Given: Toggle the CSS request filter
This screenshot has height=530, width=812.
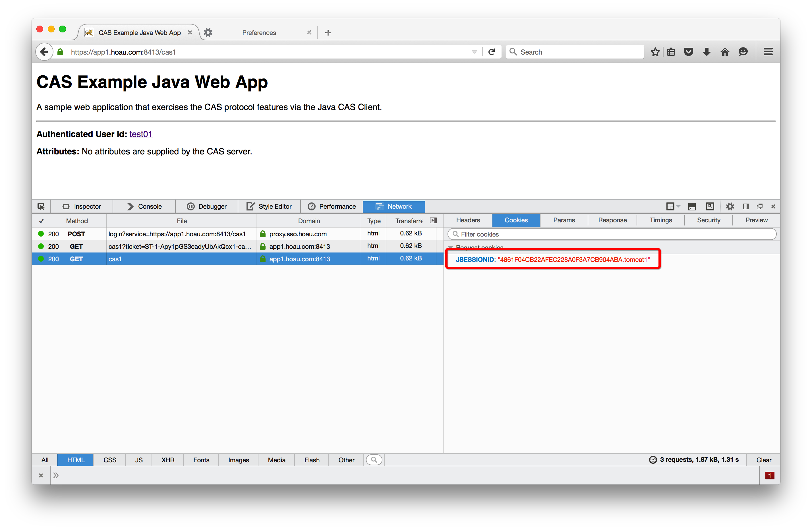Looking at the screenshot, I should pos(110,460).
